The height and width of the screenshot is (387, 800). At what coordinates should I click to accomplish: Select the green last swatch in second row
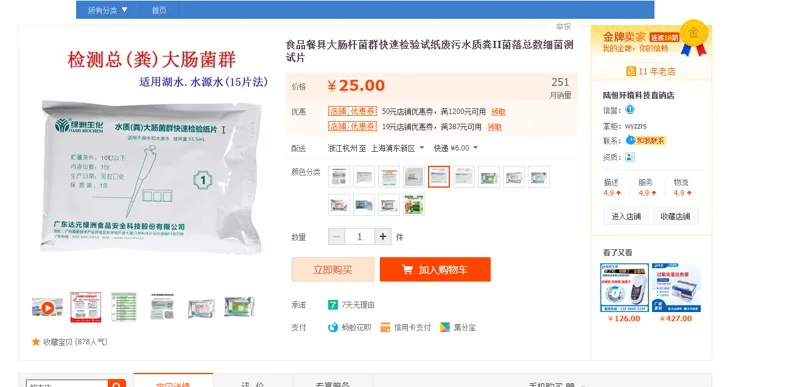tap(414, 205)
